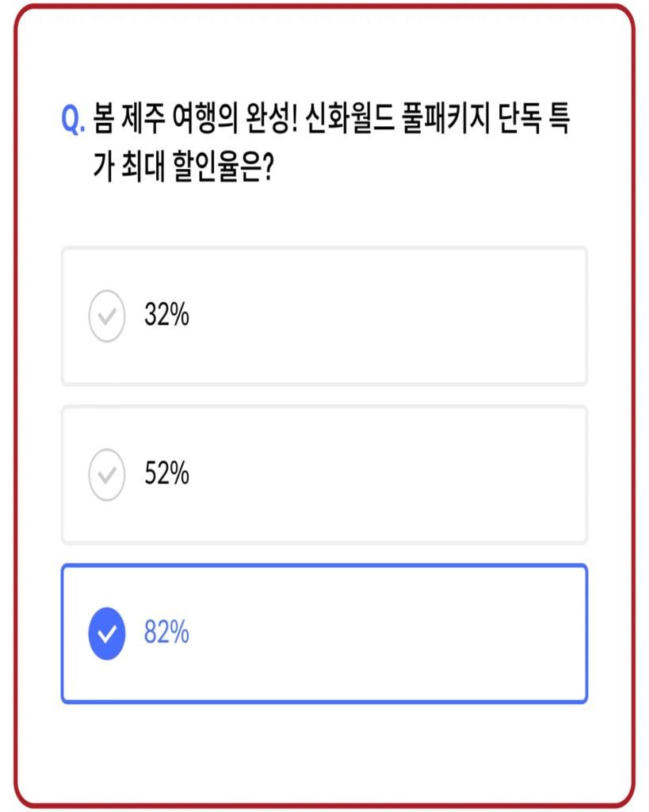Viewport: 649px width, 812px height.
Task: Click the 52% text label
Action: [x=168, y=474]
